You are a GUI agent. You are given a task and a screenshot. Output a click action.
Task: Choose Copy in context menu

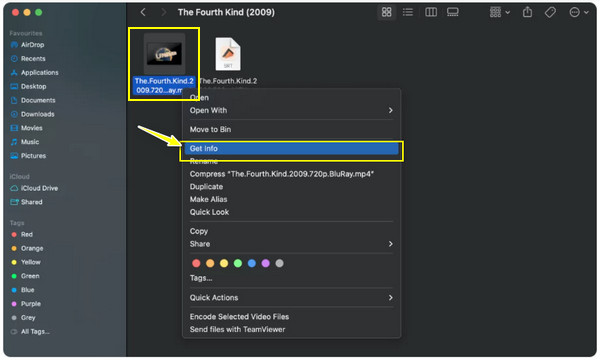tap(291, 231)
